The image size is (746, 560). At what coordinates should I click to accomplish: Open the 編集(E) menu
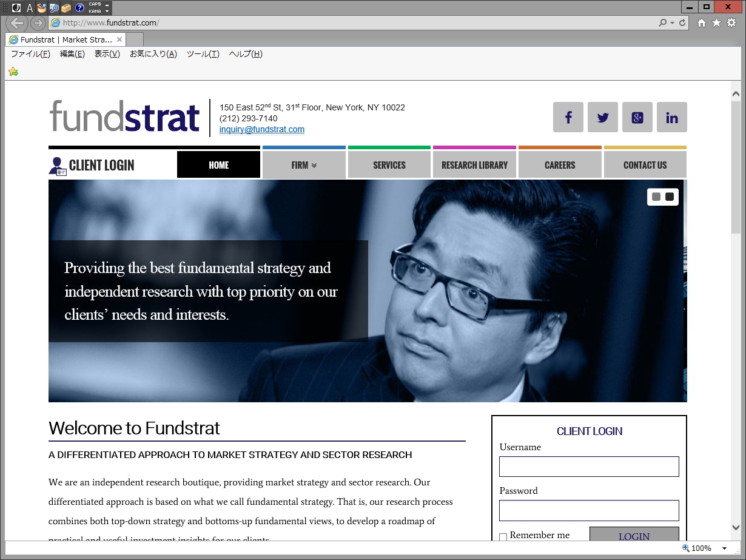(x=72, y=54)
